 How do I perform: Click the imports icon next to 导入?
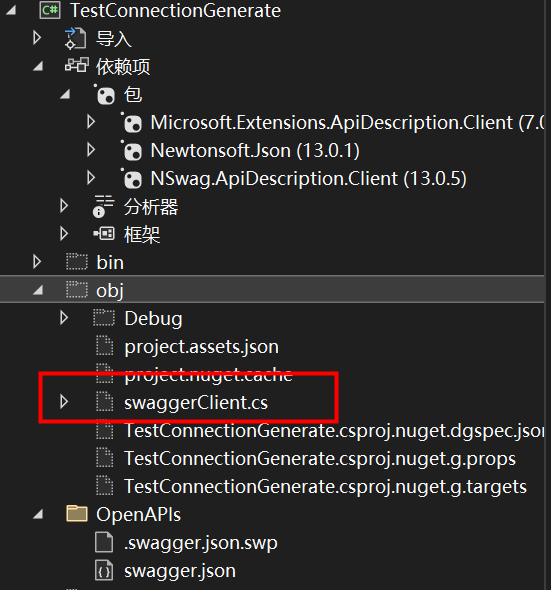coord(75,38)
